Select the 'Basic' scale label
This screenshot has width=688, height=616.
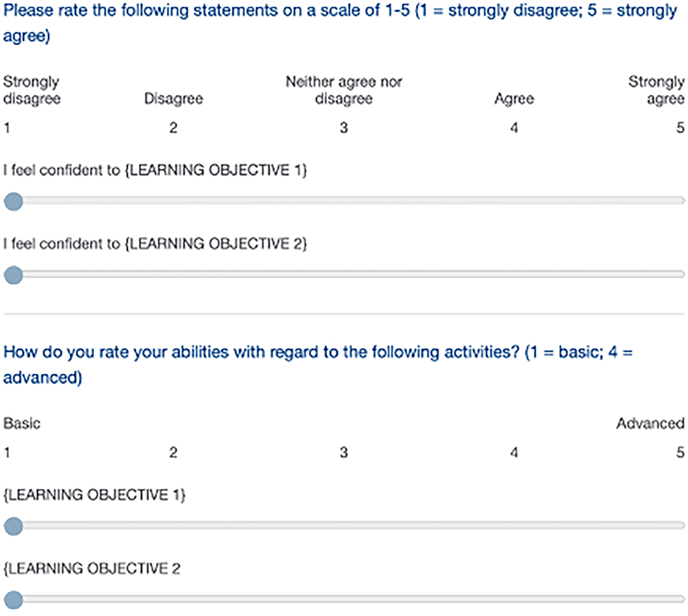pos(22,423)
